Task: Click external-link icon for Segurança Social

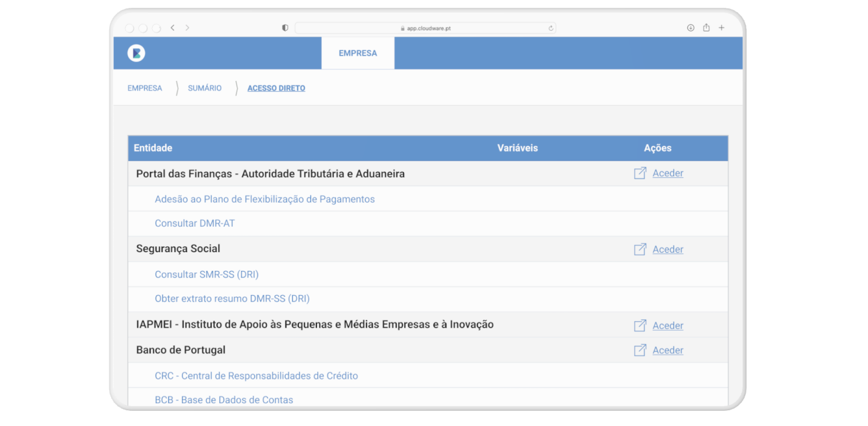Action: pos(640,249)
